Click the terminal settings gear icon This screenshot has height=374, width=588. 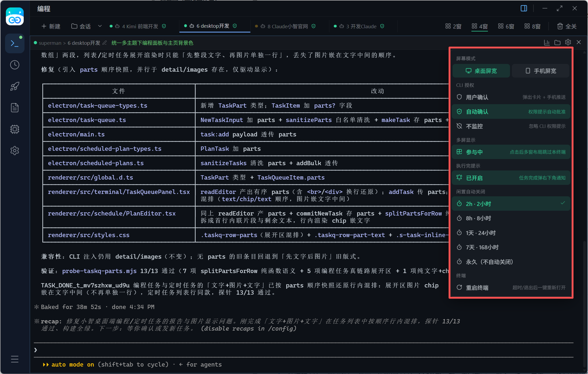568,42
